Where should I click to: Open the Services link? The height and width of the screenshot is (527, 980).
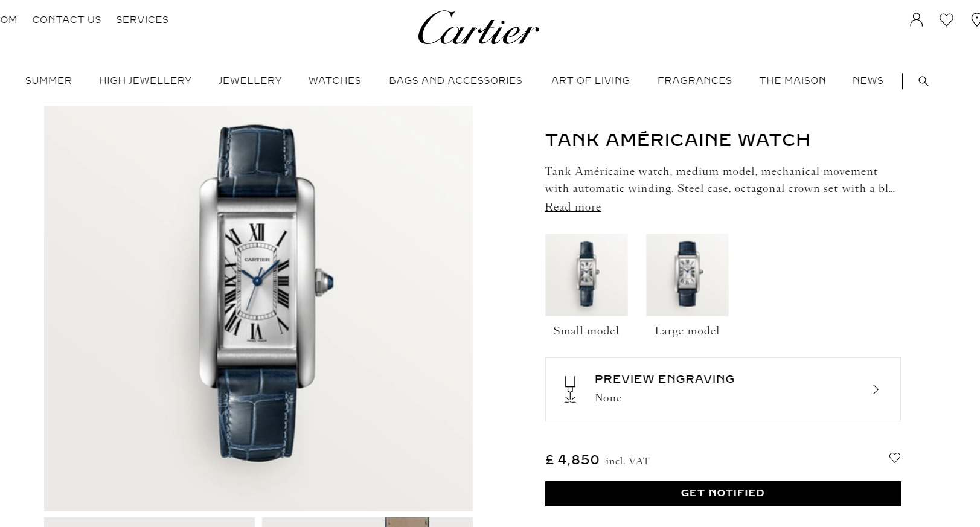(x=142, y=20)
